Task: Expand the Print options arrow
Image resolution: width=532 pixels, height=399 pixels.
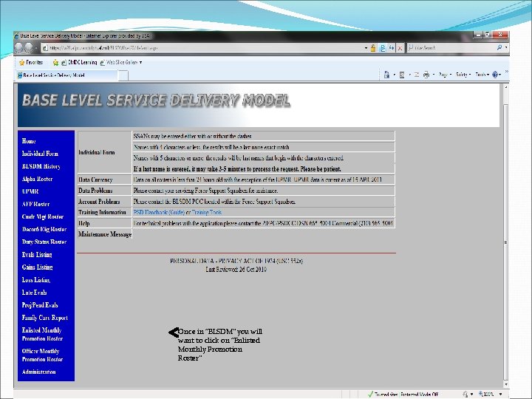Action: tap(433, 75)
